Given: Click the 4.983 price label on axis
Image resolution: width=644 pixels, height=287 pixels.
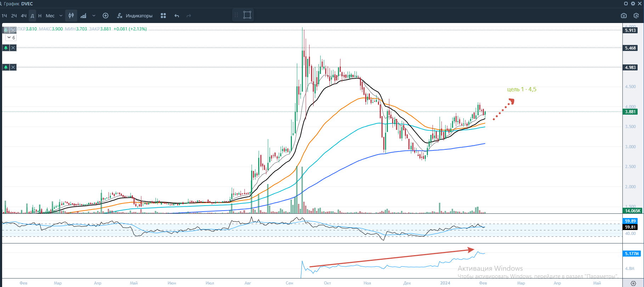Looking at the screenshot, I should [x=630, y=68].
